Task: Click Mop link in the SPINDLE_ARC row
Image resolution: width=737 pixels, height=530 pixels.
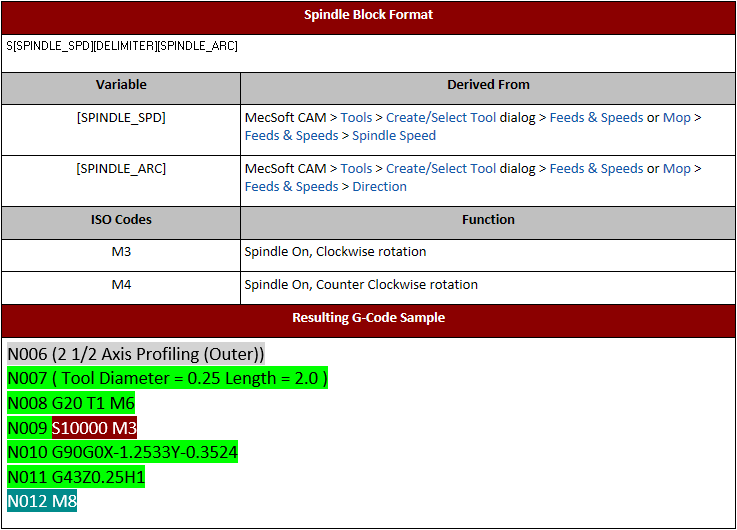Action: pos(677,169)
